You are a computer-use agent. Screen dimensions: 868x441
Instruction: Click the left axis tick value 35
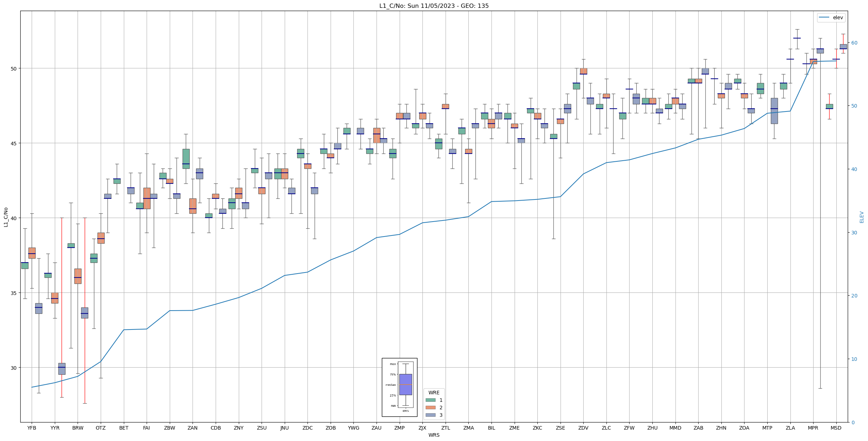tap(15, 293)
